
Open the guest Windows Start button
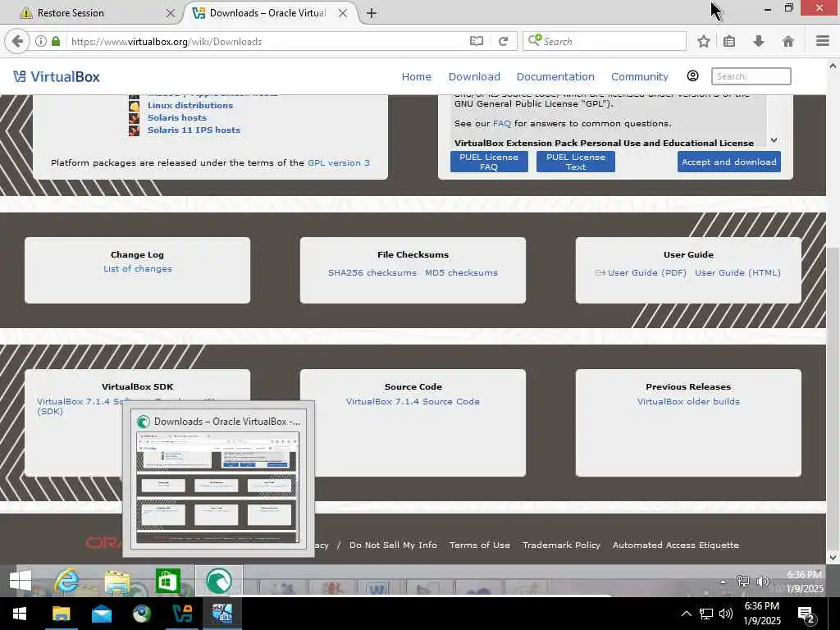(x=21, y=581)
